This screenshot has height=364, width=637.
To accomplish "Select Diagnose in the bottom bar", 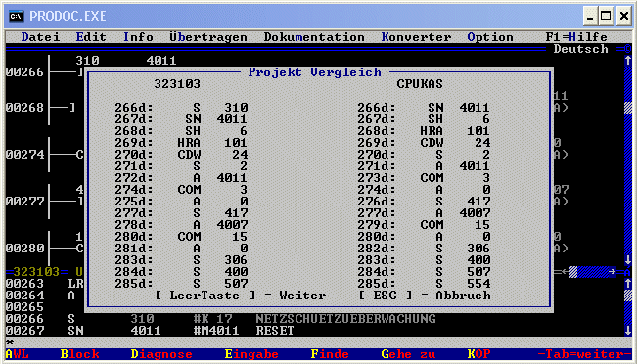I will 161,354.
